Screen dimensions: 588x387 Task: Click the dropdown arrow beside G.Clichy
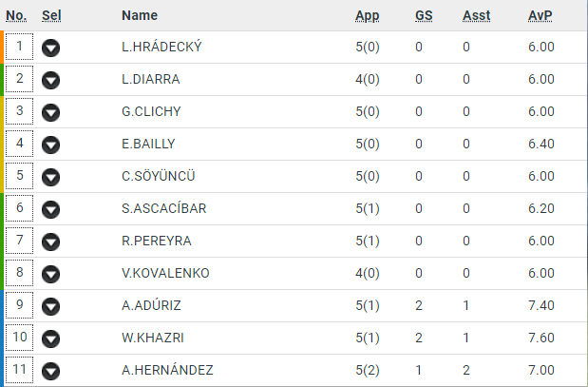click(51, 112)
